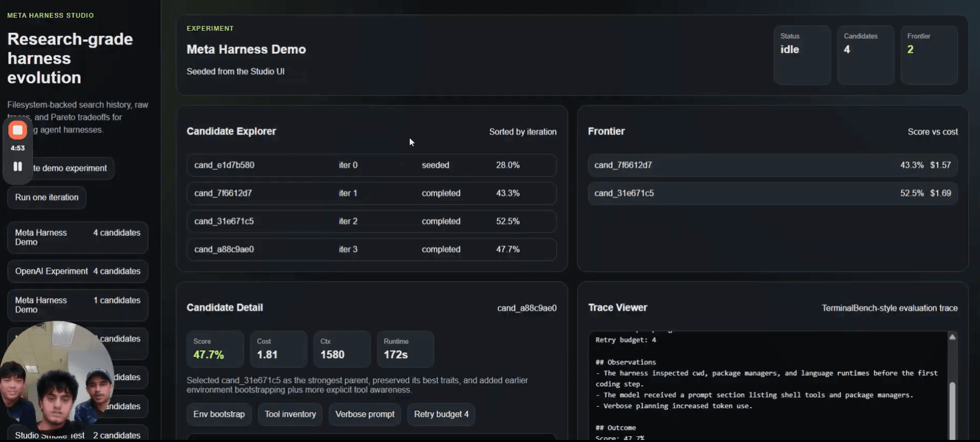Click the iter 1 cell
The image size is (980, 442).
[348, 193]
